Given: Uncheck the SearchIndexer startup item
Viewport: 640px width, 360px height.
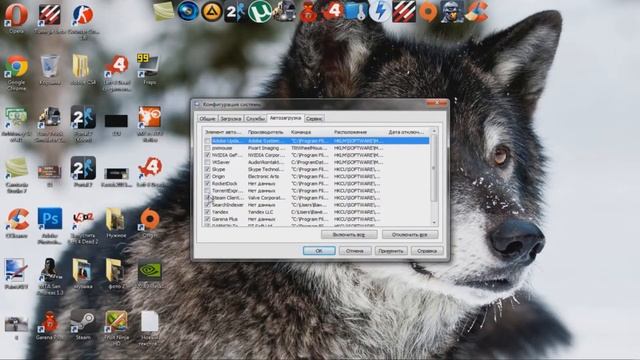Looking at the screenshot, I should pos(207,205).
